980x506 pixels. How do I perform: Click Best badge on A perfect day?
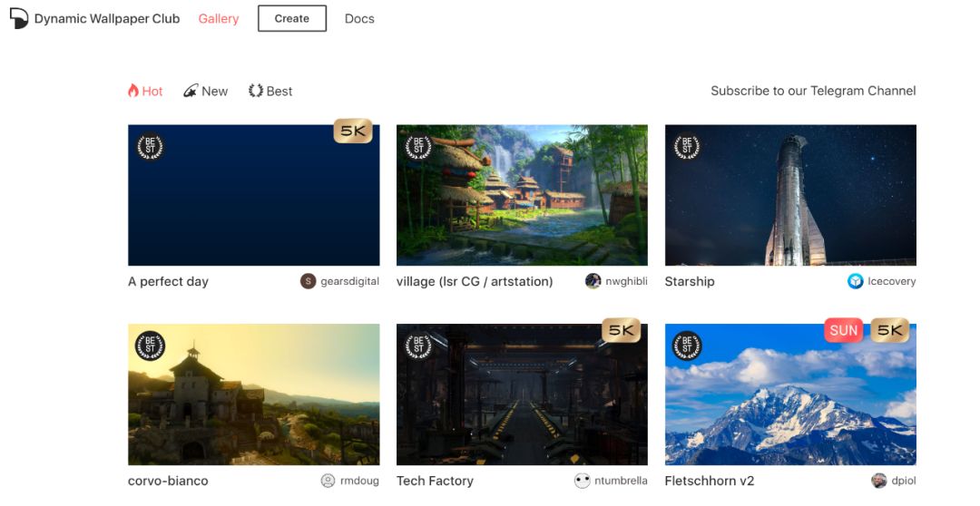150,147
